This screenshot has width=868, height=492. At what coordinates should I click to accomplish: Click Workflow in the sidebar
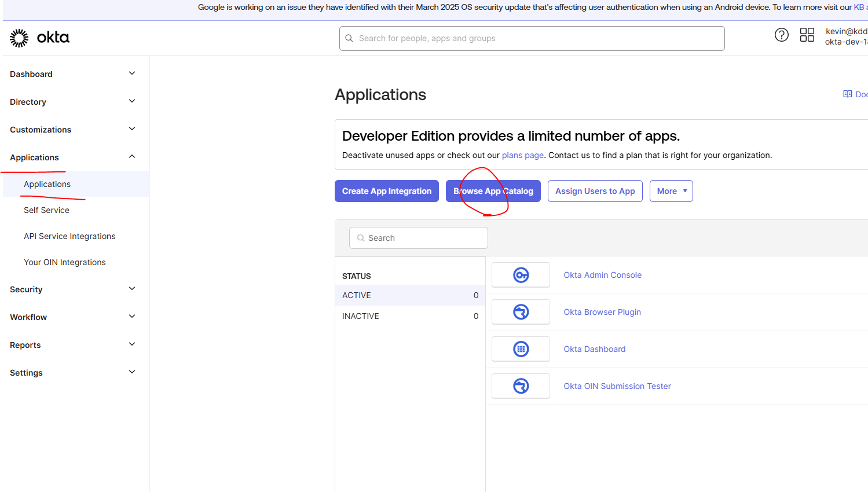28,317
